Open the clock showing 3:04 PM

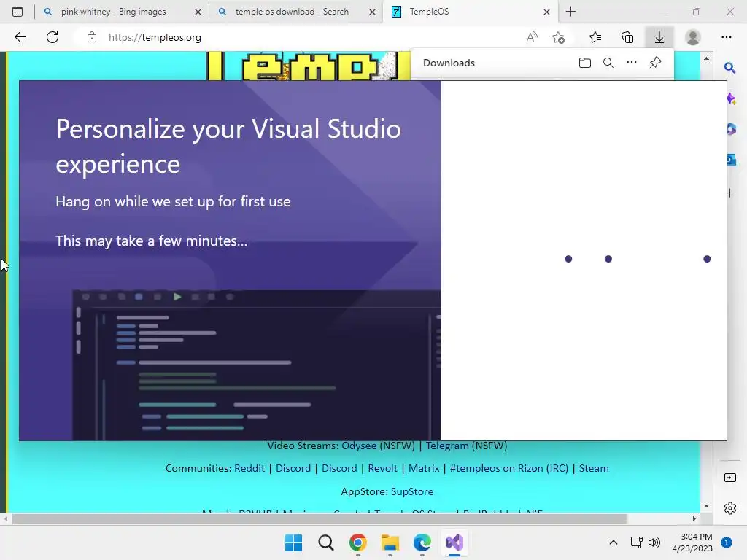point(692,542)
